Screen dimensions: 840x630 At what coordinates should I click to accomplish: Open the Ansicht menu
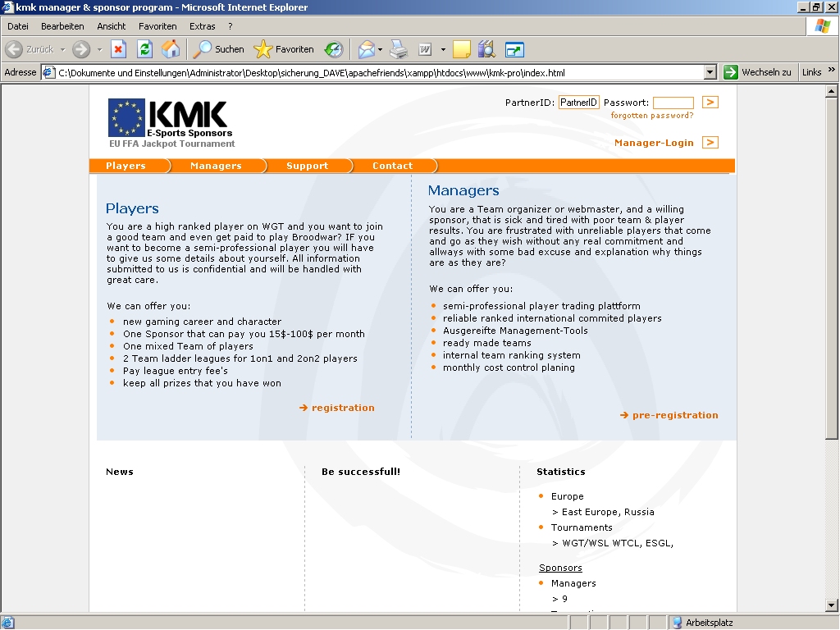click(x=112, y=26)
